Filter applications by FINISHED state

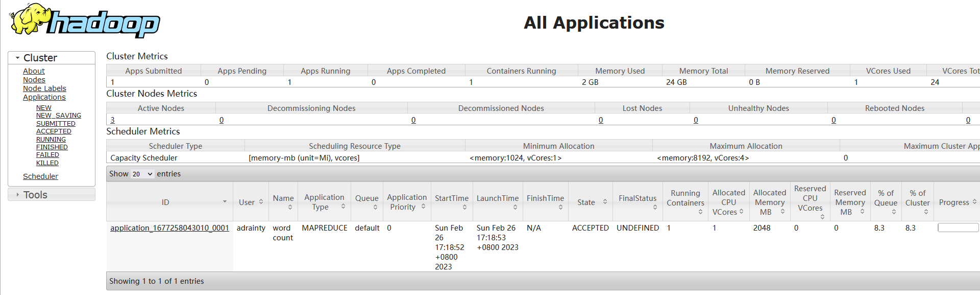(x=52, y=147)
